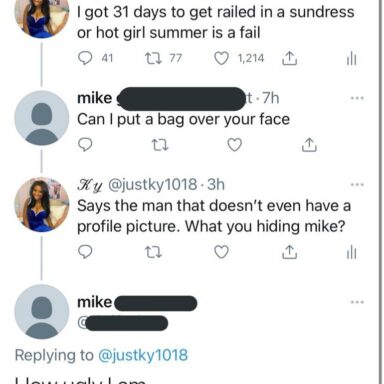Image resolution: width=384 pixels, height=384 pixels.
Task: Share mike's bag over your face tweet
Action: coord(309,145)
